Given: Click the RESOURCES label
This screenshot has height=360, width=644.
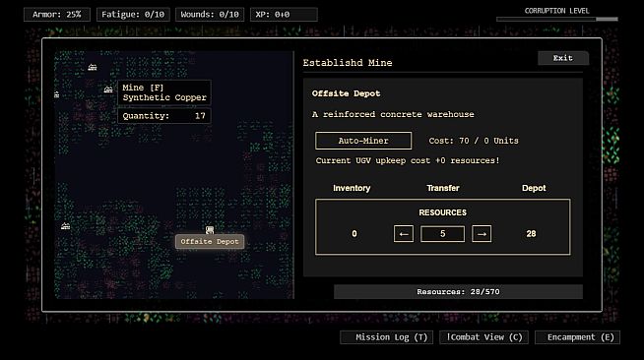Looking at the screenshot, I should tap(442, 212).
